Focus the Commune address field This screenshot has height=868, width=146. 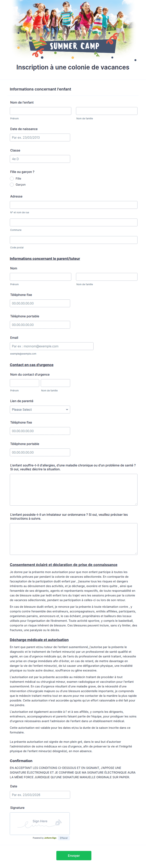pos(74,222)
